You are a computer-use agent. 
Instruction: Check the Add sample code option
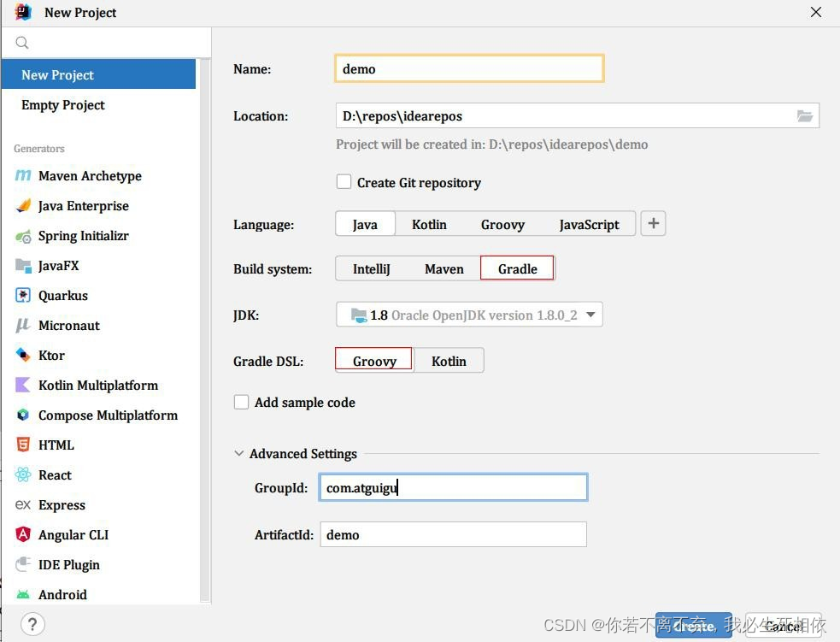241,402
